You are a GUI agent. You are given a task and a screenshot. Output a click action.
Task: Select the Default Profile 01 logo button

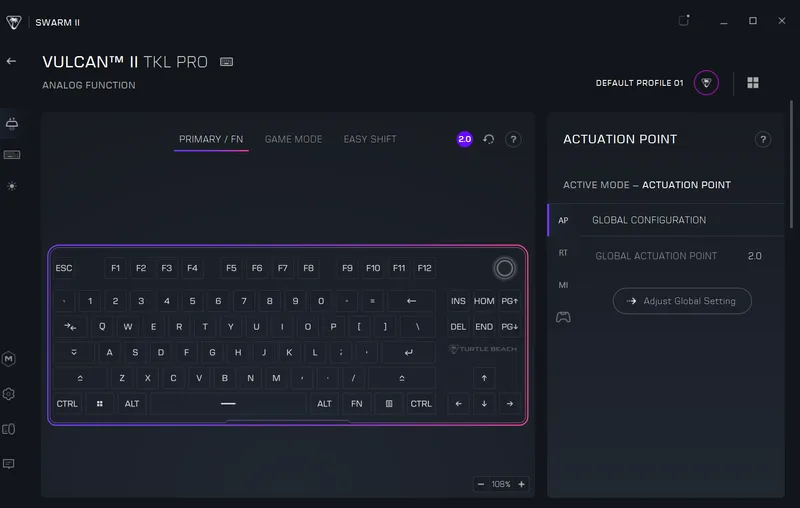coord(706,83)
